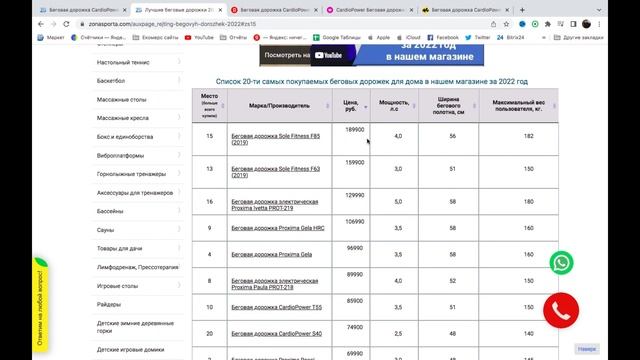Expand Настольный теннис category
Viewport: 640px width, 360px height.
[179, 62]
